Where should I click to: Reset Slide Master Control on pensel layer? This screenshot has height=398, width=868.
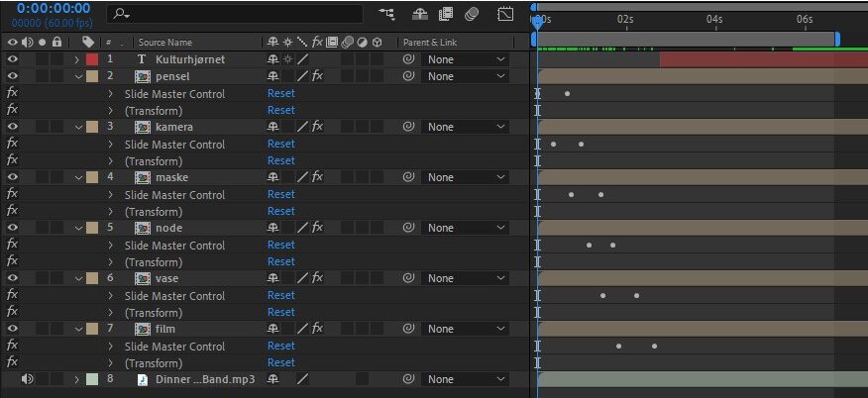[280, 93]
